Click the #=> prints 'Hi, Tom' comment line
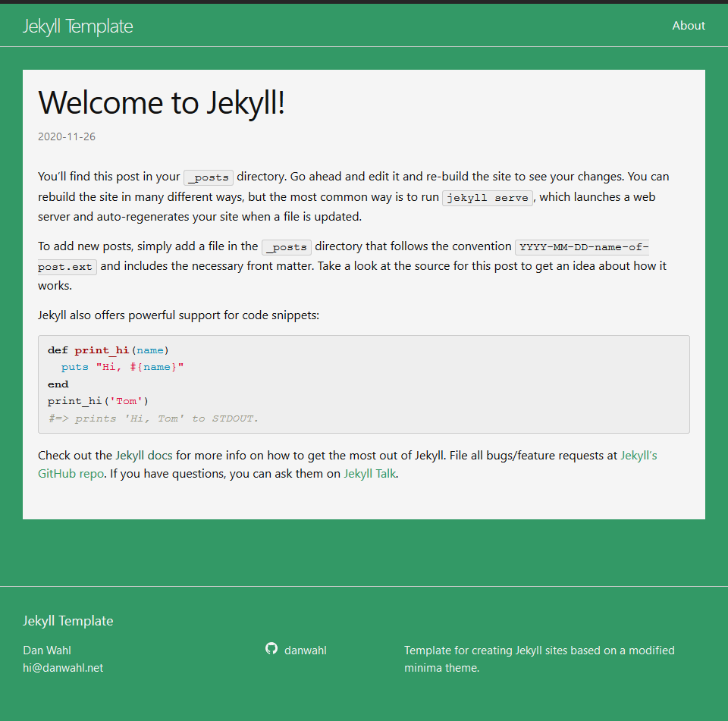 (x=153, y=418)
